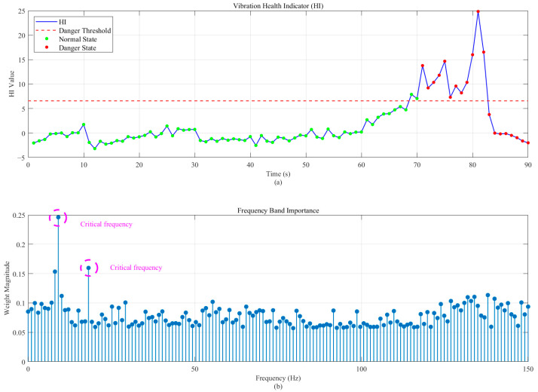Image resolution: width=538 pixels, height=392 pixels.
Task: Click the 'Time (s)' axis label
Action: click(x=278, y=173)
